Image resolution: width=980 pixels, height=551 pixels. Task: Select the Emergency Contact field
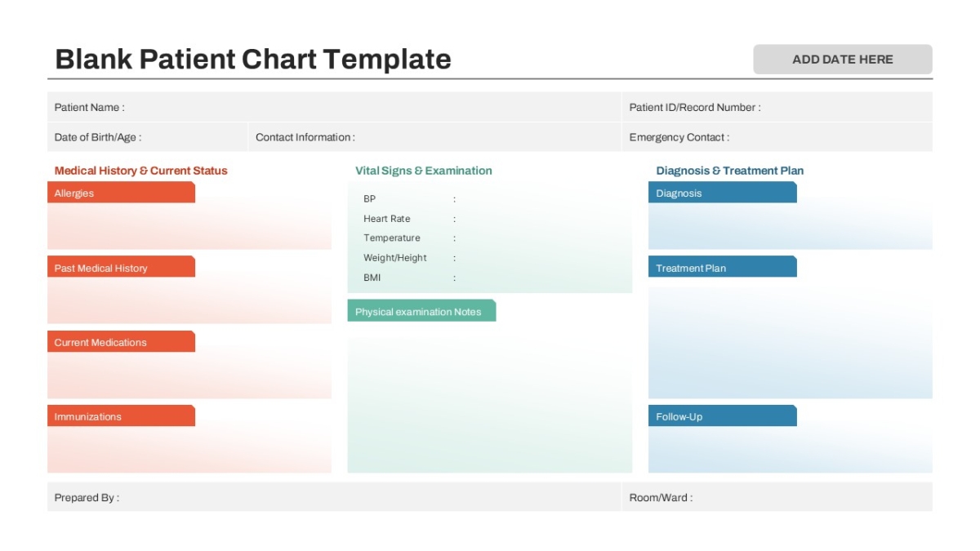coord(777,137)
